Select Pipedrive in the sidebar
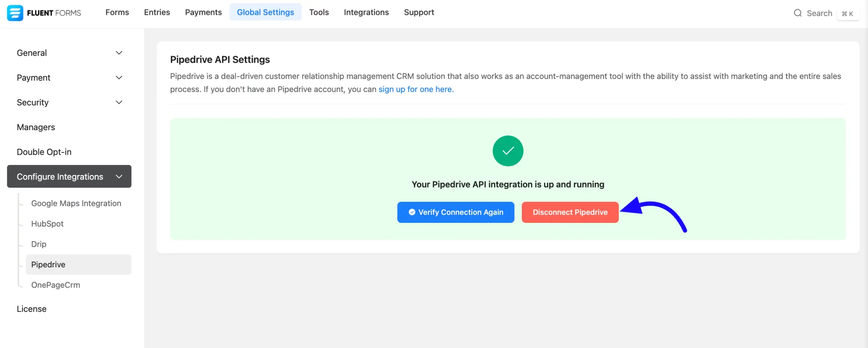 (78, 264)
